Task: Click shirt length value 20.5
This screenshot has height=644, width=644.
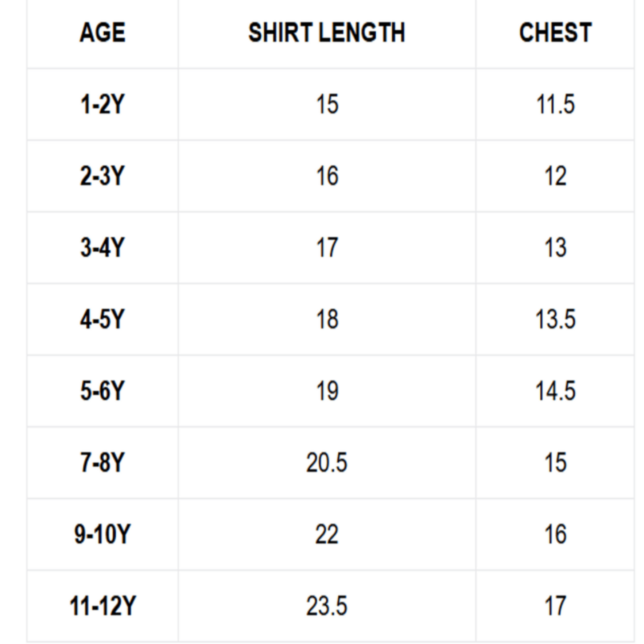Action: [327, 462]
